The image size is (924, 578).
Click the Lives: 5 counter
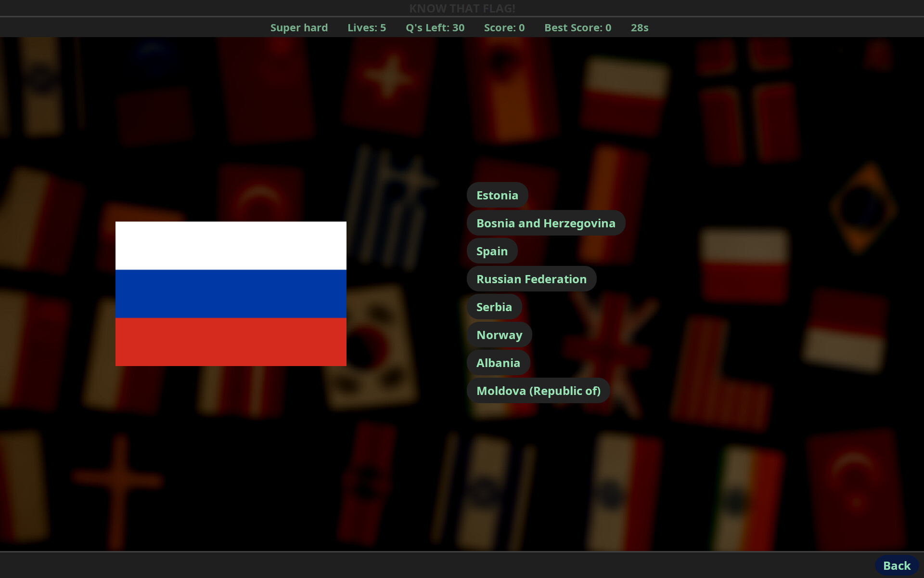coord(366,27)
